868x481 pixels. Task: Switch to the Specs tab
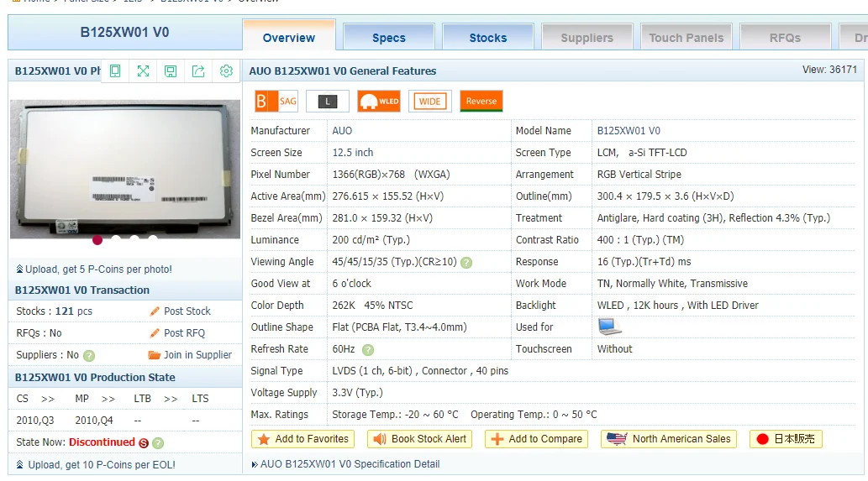click(388, 38)
